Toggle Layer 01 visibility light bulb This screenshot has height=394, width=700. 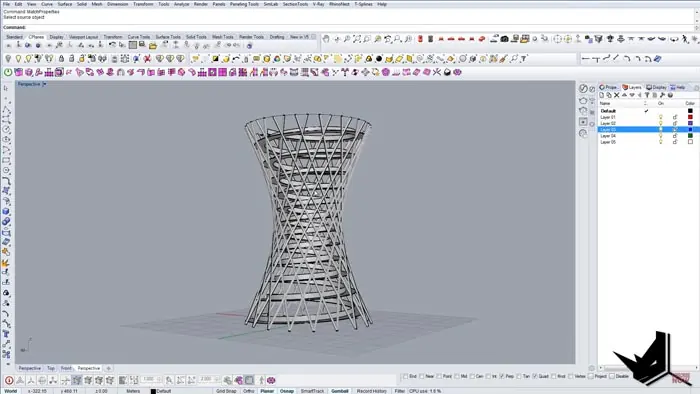pyautogui.click(x=661, y=117)
